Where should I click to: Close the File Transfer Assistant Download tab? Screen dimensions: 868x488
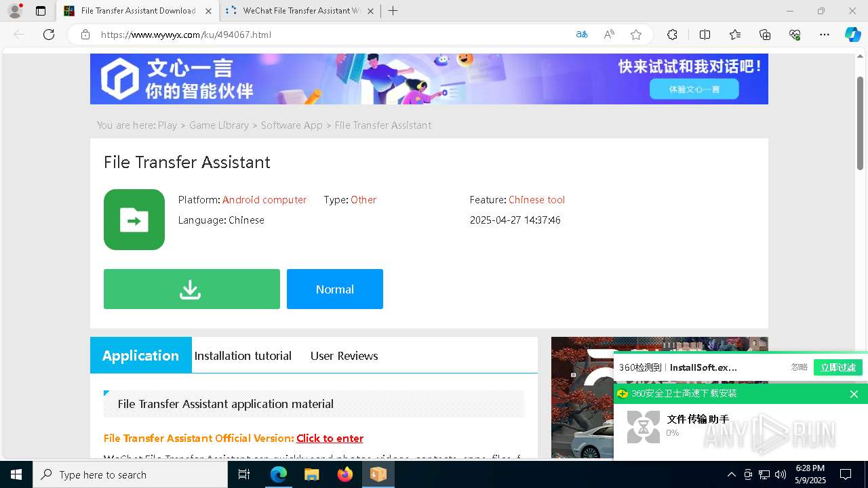click(x=208, y=11)
